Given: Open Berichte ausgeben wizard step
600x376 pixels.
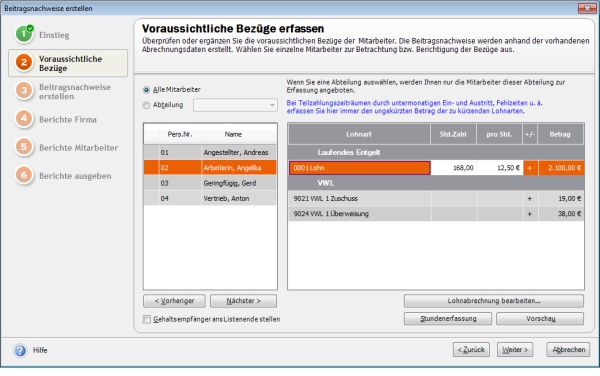Looking at the screenshot, I should coord(75,176).
